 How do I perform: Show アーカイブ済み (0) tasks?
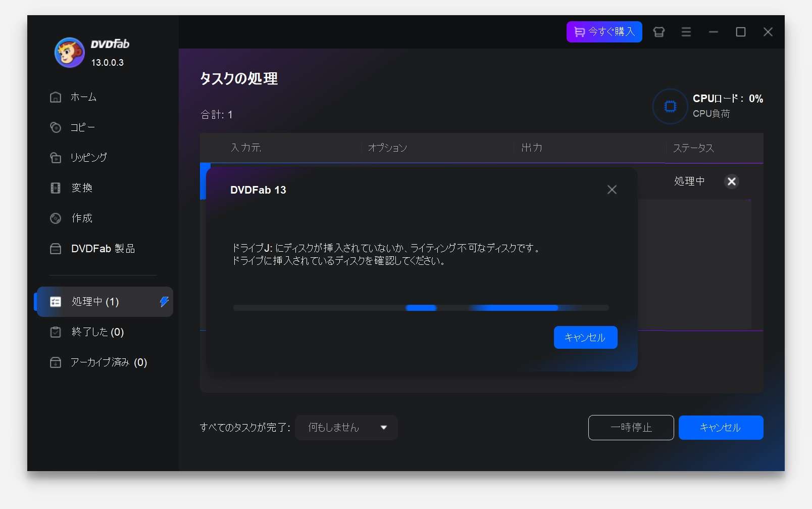point(109,362)
